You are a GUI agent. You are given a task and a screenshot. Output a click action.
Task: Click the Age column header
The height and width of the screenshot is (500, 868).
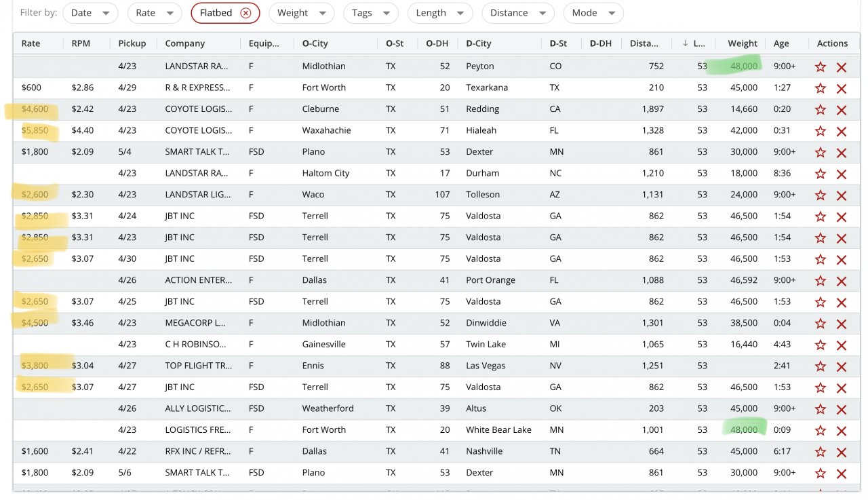coord(781,43)
